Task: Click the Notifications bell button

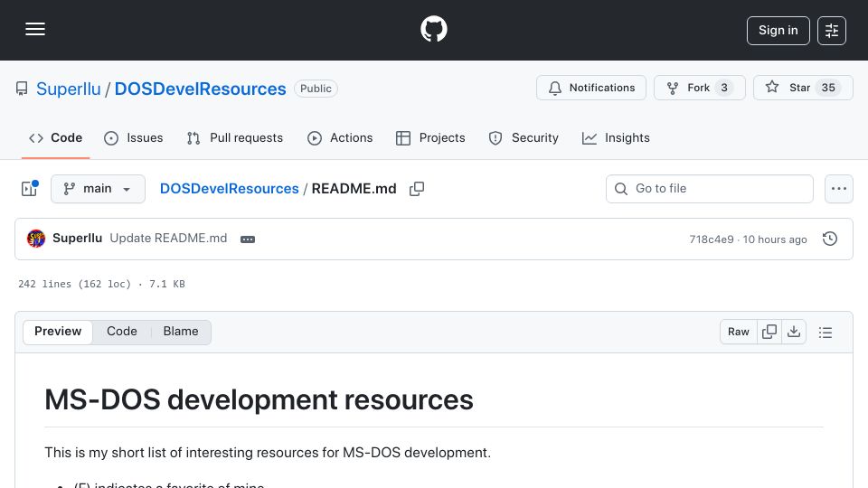Action: [591, 88]
